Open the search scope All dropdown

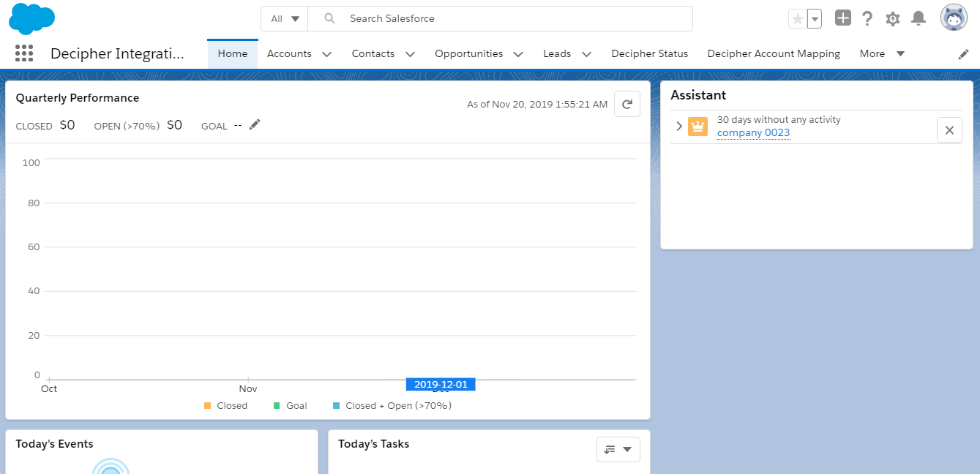pyautogui.click(x=285, y=19)
